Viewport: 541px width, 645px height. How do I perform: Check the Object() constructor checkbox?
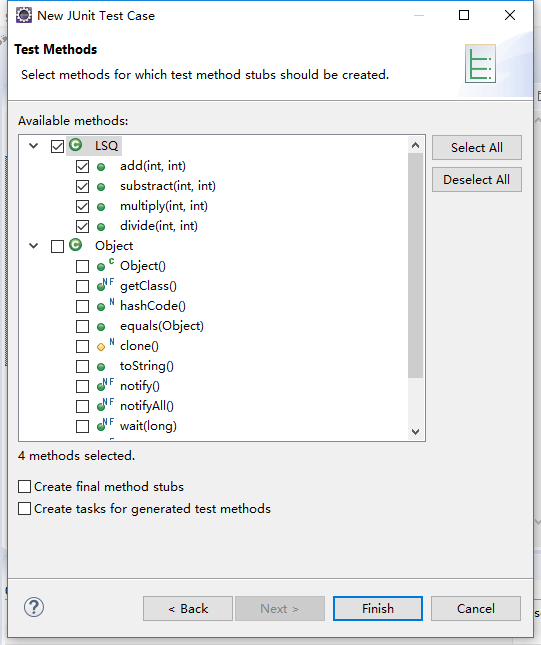point(82,267)
